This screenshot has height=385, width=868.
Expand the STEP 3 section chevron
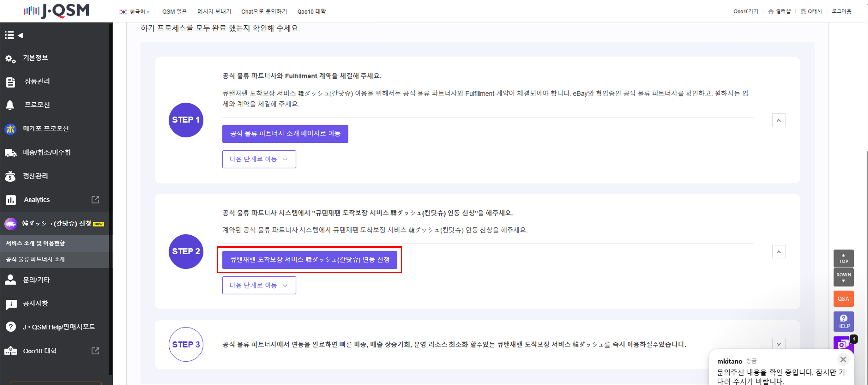778,344
